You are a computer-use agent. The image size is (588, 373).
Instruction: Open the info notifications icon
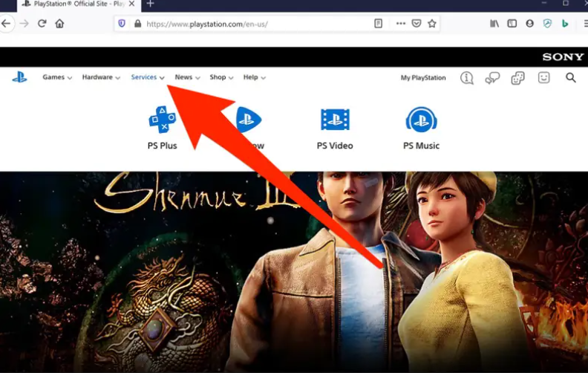[466, 78]
